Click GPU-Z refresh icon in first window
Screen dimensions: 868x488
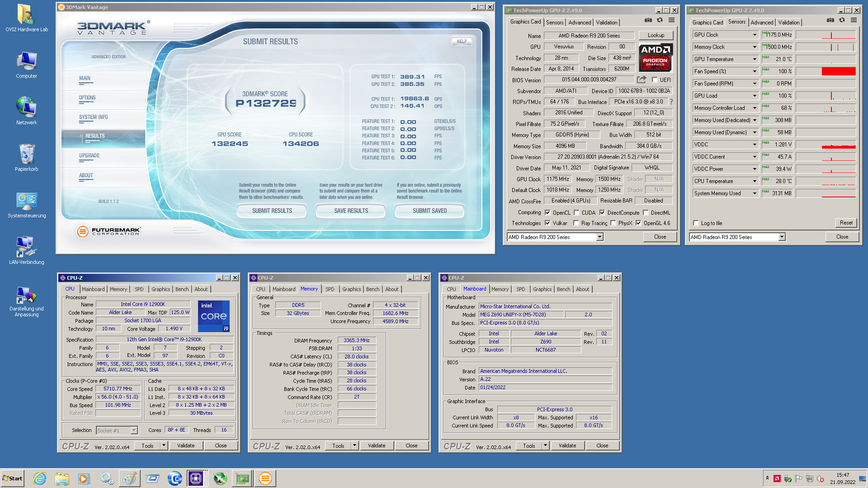click(x=660, y=20)
